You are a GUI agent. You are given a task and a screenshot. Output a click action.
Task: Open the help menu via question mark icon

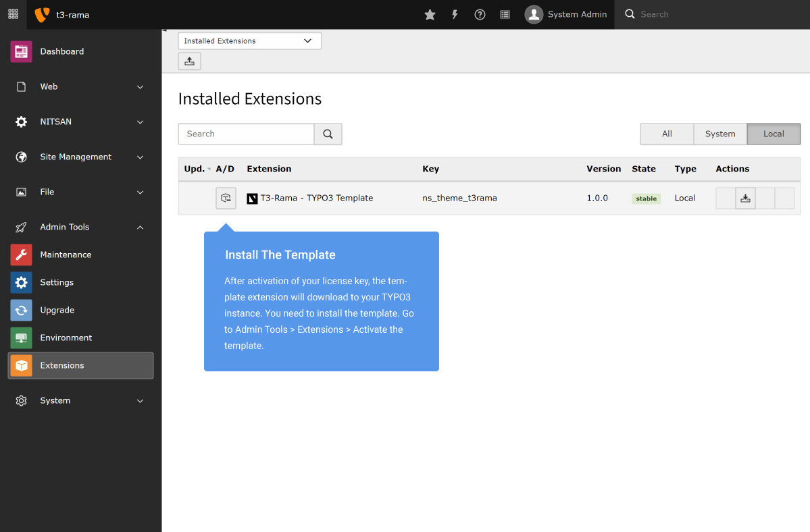tap(480, 14)
